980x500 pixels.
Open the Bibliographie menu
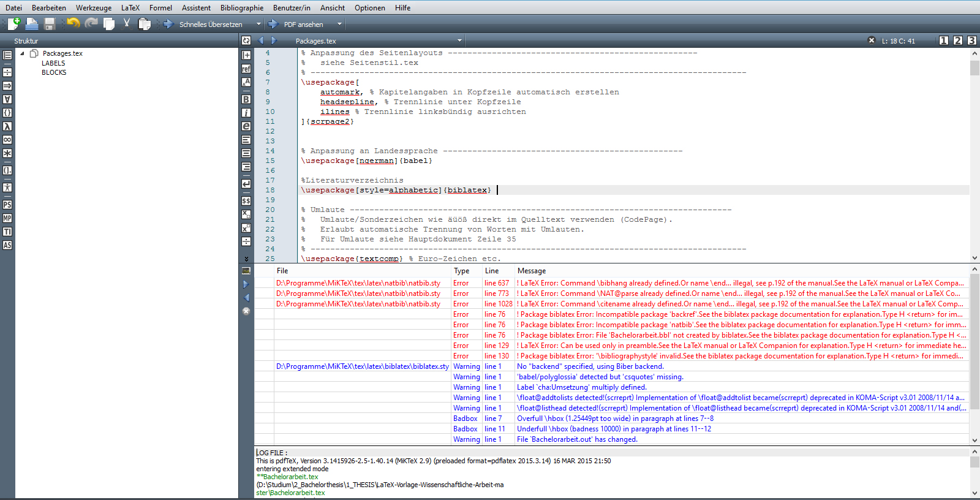tap(241, 8)
